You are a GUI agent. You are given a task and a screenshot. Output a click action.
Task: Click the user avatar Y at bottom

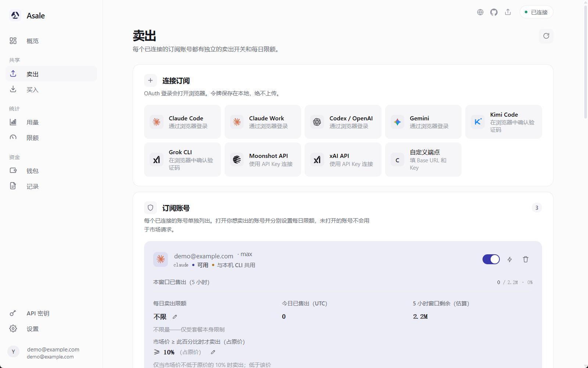(13, 351)
